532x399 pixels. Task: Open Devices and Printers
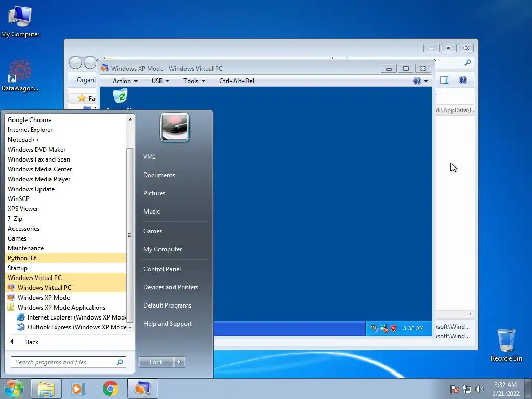point(170,287)
